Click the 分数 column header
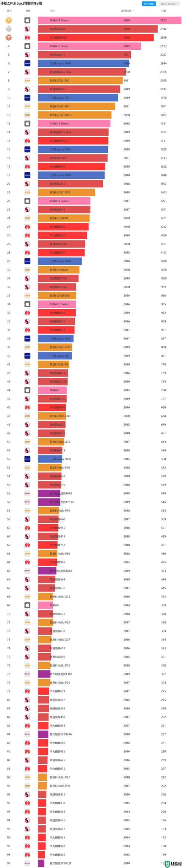The height and width of the screenshot is (868, 182). click(164, 11)
